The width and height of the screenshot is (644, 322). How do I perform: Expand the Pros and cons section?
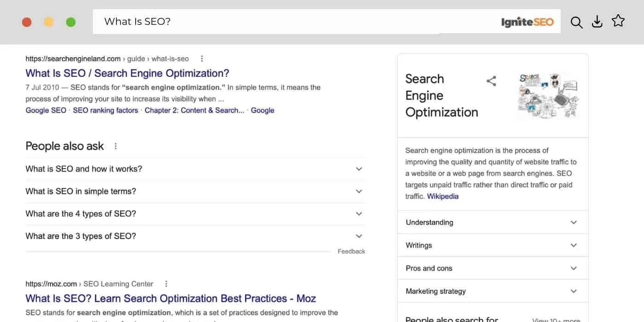point(573,268)
